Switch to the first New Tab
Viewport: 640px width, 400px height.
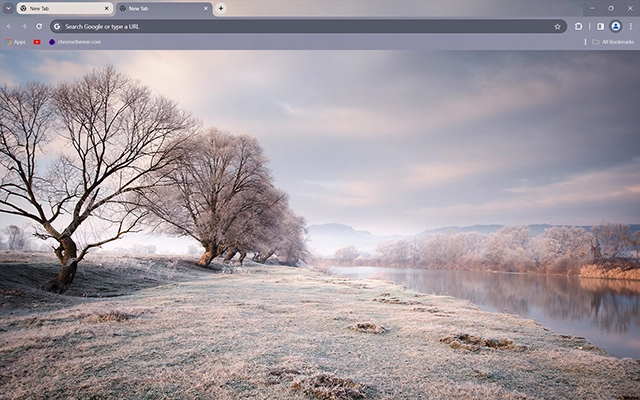point(65,8)
